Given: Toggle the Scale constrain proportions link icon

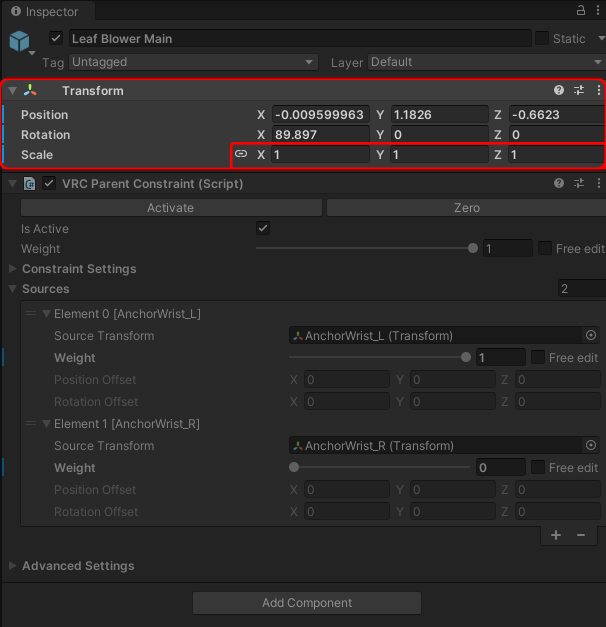Looking at the screenshot, I should (x=241, y=155).
